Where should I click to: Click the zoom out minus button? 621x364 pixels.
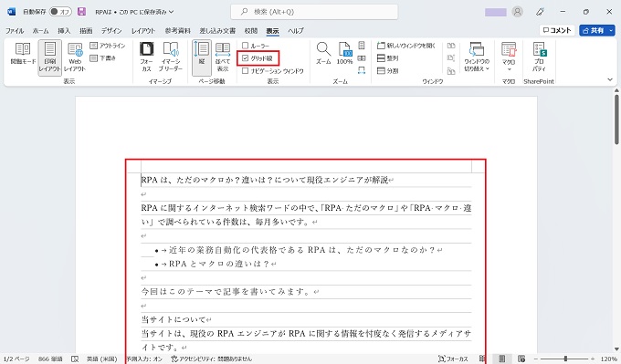(x=536, y=359)
